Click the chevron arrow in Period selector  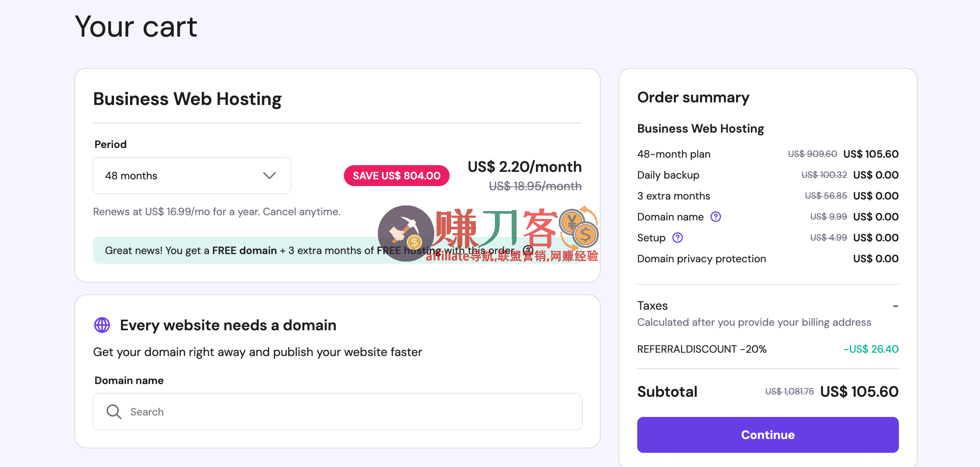tap(269, 176)
